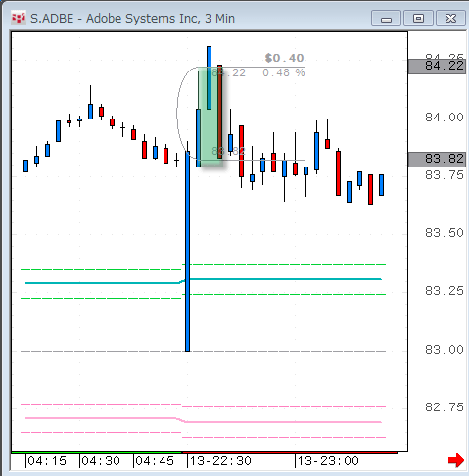Click the red session bar on time axis
Screen dimensions: 469x476
point(290,452)
